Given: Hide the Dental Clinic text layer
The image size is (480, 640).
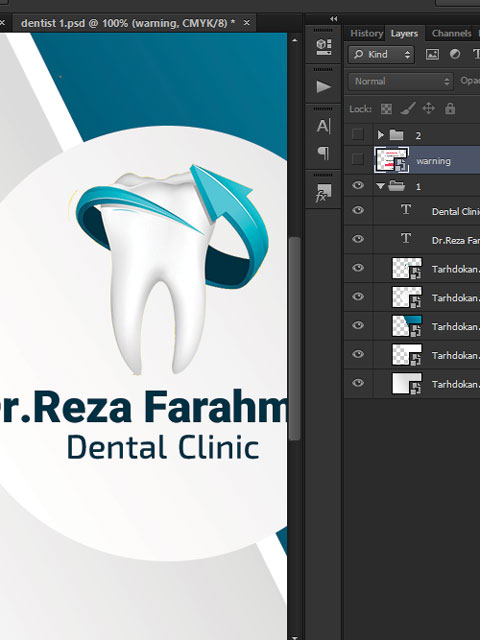Looking at the screenshot, I should 358,210.
